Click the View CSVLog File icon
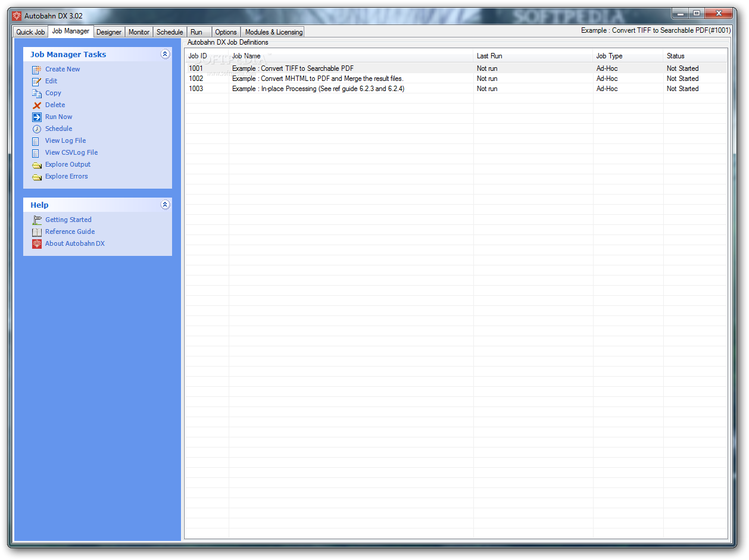The width and height of the screenshot is (749, 560). click(x=37, y=153)
